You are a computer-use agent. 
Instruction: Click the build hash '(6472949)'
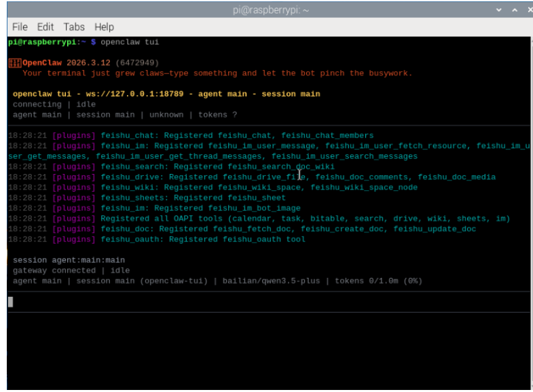pyautogui.click(x=137, y=63)
